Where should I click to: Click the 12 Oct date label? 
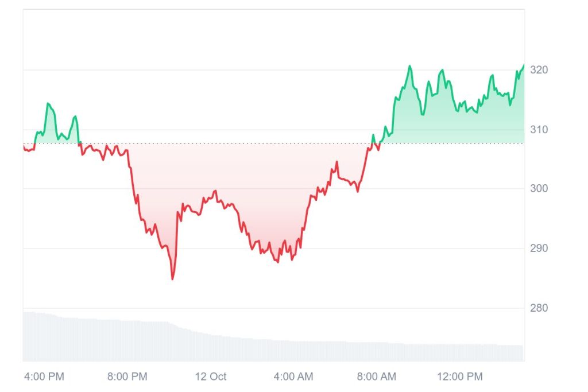coord(211,377)
